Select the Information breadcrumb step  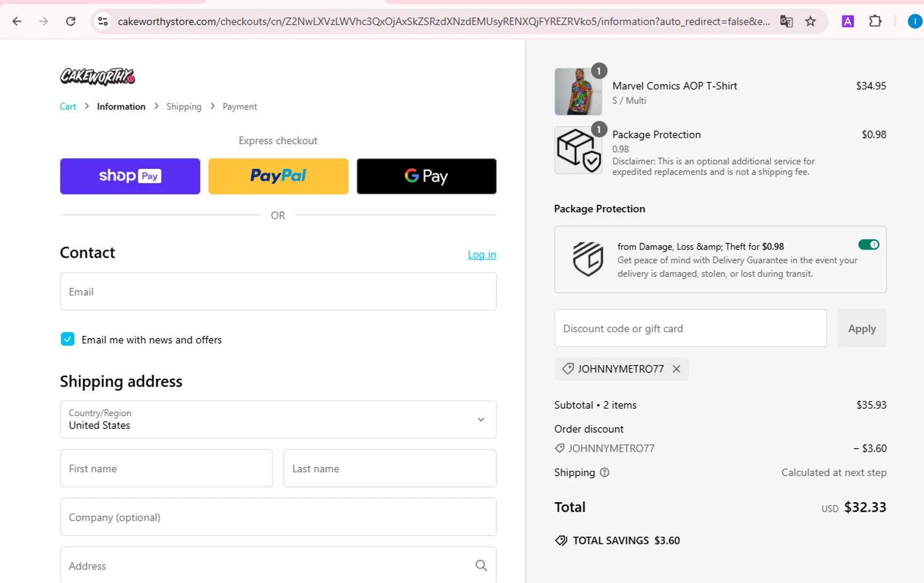(x=121, y=107)
